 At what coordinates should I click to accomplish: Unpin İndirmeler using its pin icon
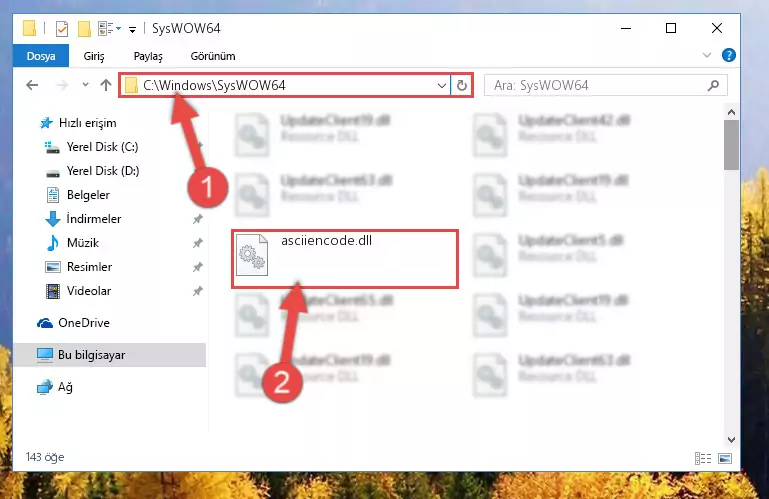pyautogui.click(x=197, y=219)
